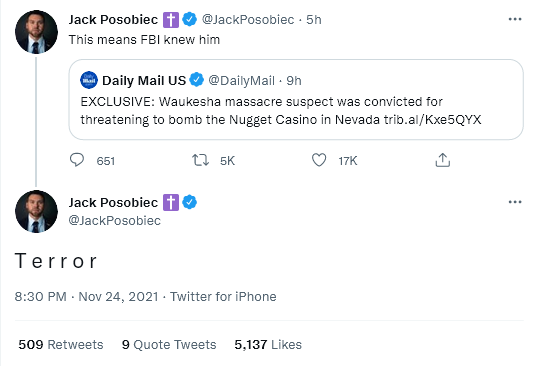
Task: Click the 8:30 PM Nov 24, 2021 timestamp
Action: (87, 296)
